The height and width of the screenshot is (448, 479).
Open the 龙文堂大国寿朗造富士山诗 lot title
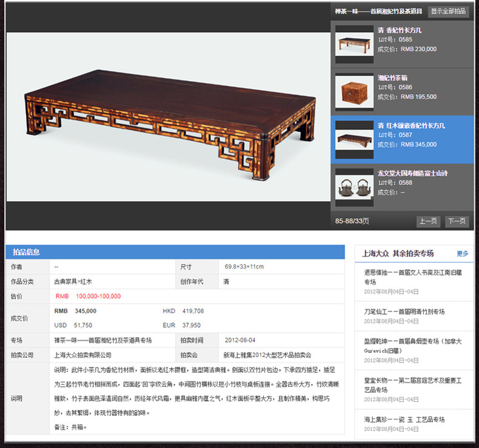coord(412,173)
